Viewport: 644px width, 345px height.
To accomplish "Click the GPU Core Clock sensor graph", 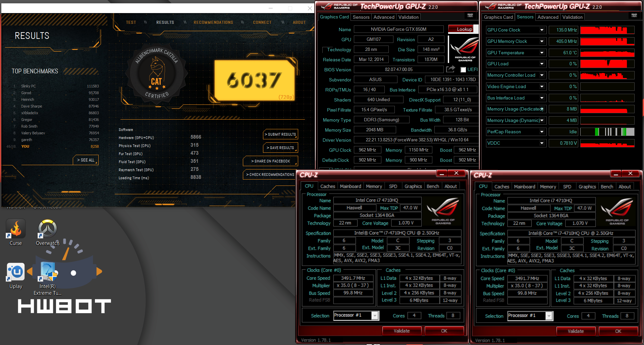I will click(x=607, y=30).
